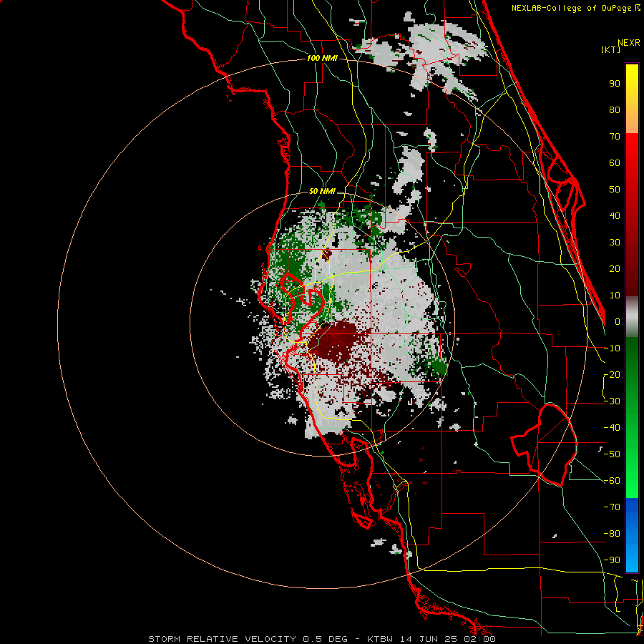The height and width of the screenshot is (644, 644).
Task: Click the -90 scale value
Action: 612,560
